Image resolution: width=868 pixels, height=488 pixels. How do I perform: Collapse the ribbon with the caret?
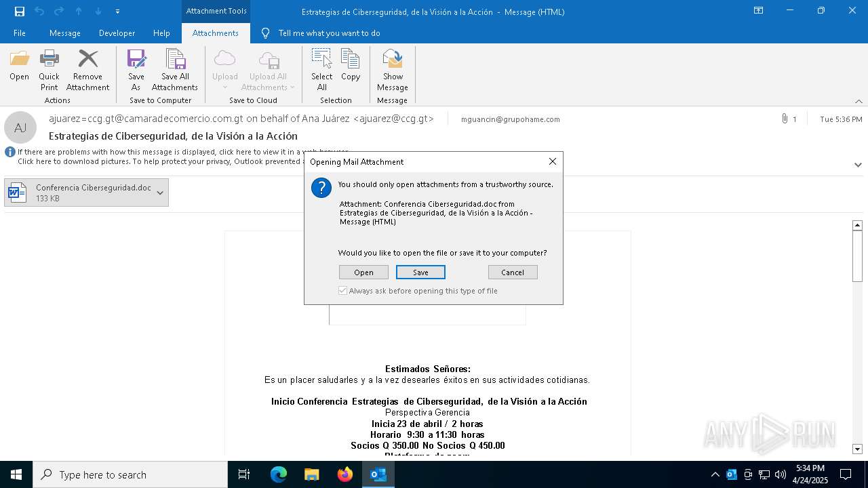point(859,101)
